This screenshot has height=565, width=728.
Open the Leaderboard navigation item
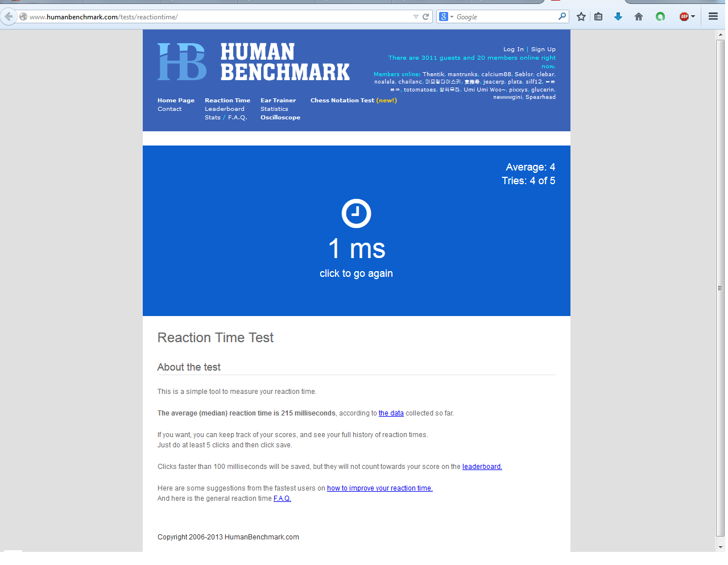tap(224, 109)
